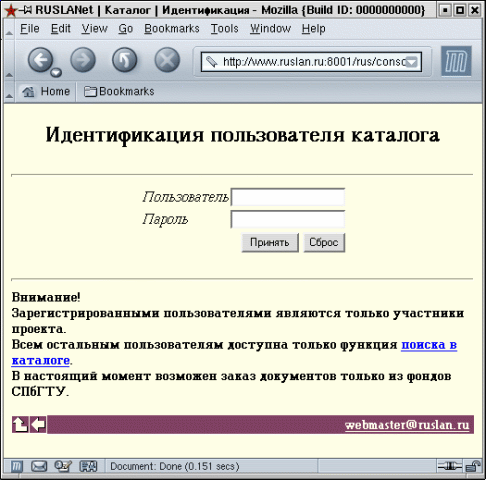This screenshot has height=480, width=486.
Task: Click the title bar pin icon
Action: click(26, 10)
